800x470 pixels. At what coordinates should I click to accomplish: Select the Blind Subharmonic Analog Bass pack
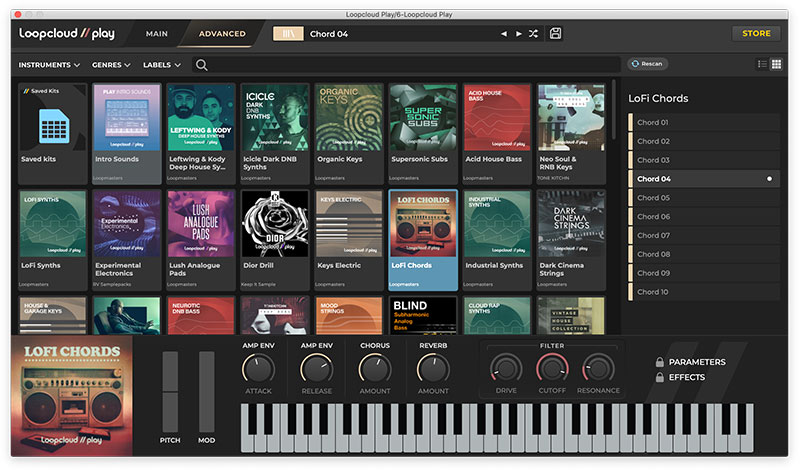423,315
